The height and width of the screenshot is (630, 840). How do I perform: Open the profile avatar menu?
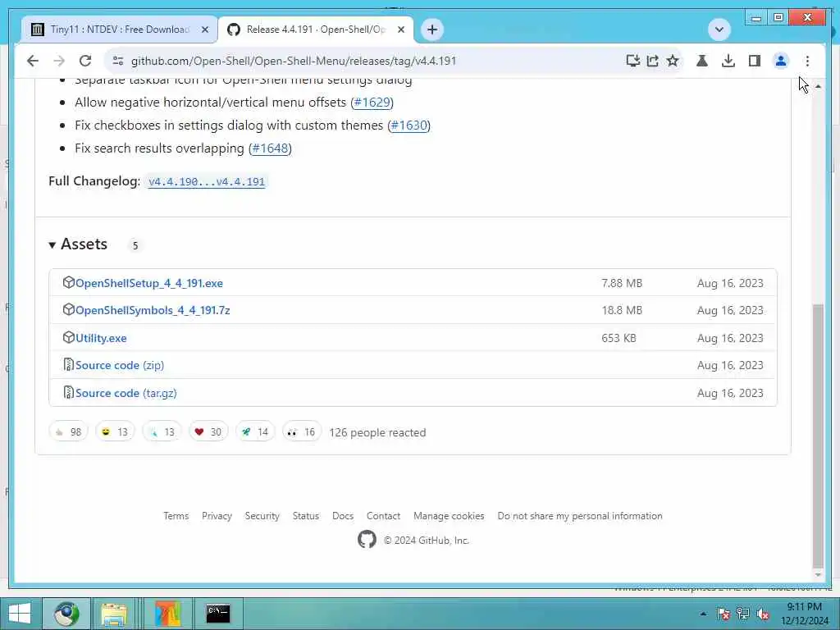781,61
